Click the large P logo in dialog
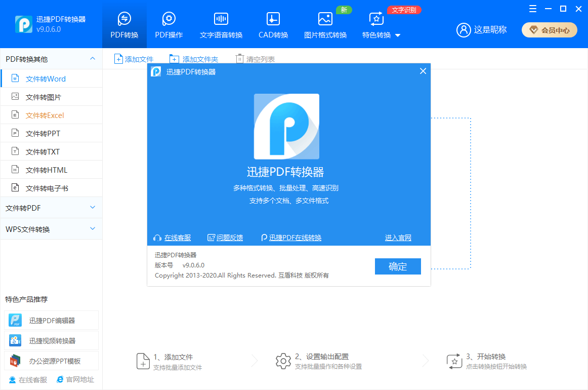The image size is (588, 390). 286,127
